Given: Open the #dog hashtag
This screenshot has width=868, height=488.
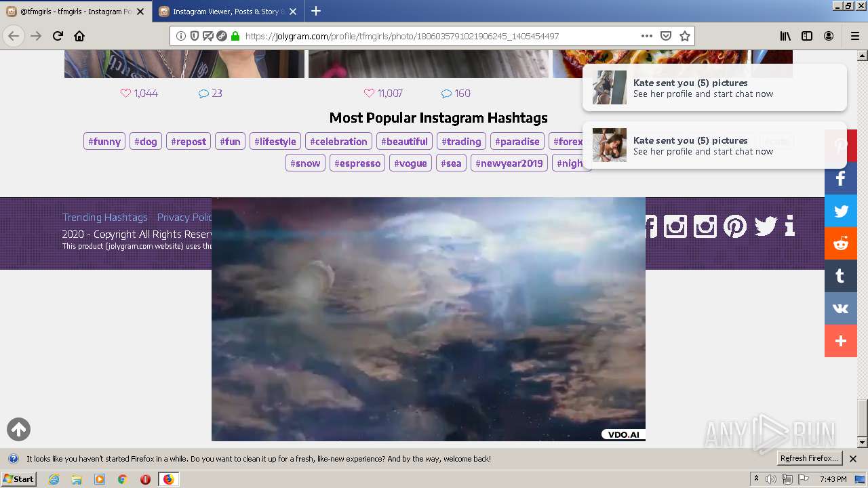Looking at the screenshot, I should pos(146,142).
